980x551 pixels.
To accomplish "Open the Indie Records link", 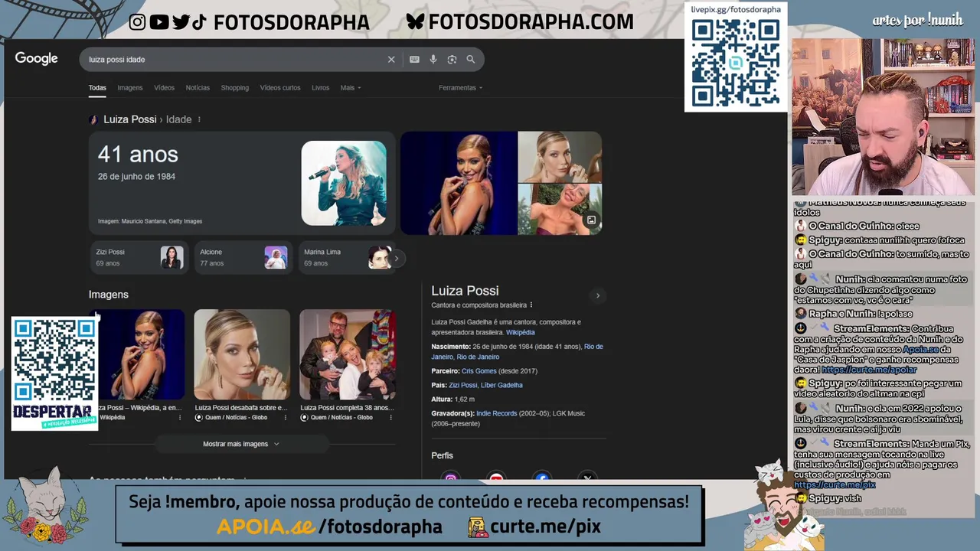I will coord(497,413).
